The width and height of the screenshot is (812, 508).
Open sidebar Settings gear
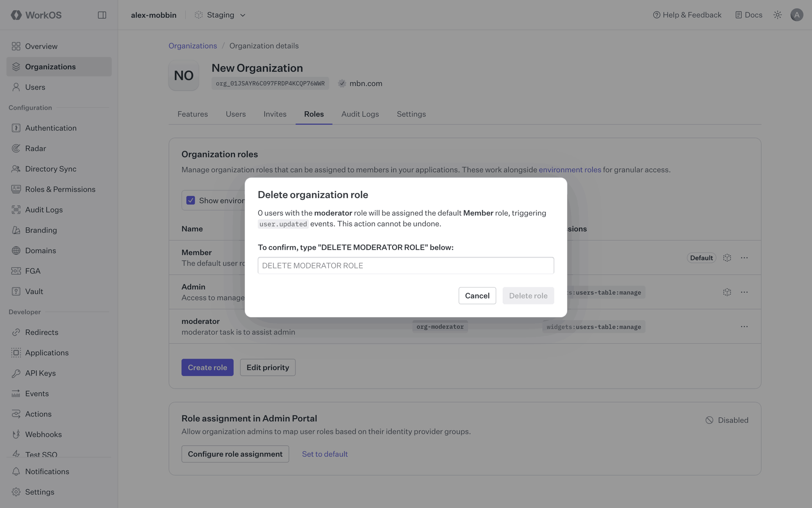(x=59, y=491)
